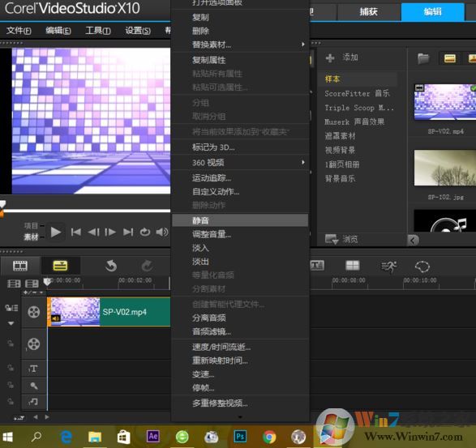Choose 调整音量 in context menu
Viewport: 476px width, 448px height.
[x=240, y=234]
